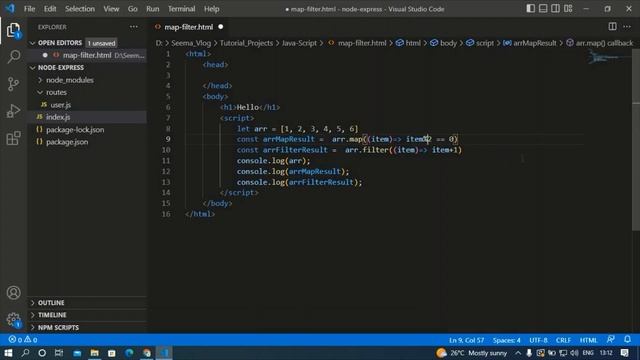The image size is (640, 360).
Task: Open Microsoft Edge from the taskbar
Action: pos(129,353)
